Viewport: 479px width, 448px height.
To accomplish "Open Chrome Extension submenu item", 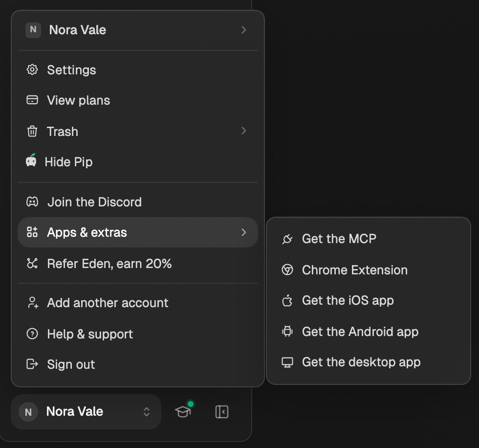I will click(x=369, y=270).
